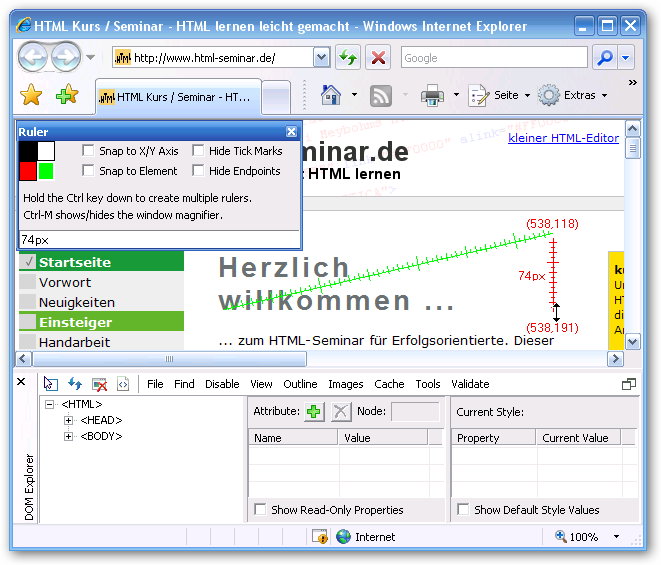Click the page's vertical scrollbar up arrow

click(x=633, y=129)
